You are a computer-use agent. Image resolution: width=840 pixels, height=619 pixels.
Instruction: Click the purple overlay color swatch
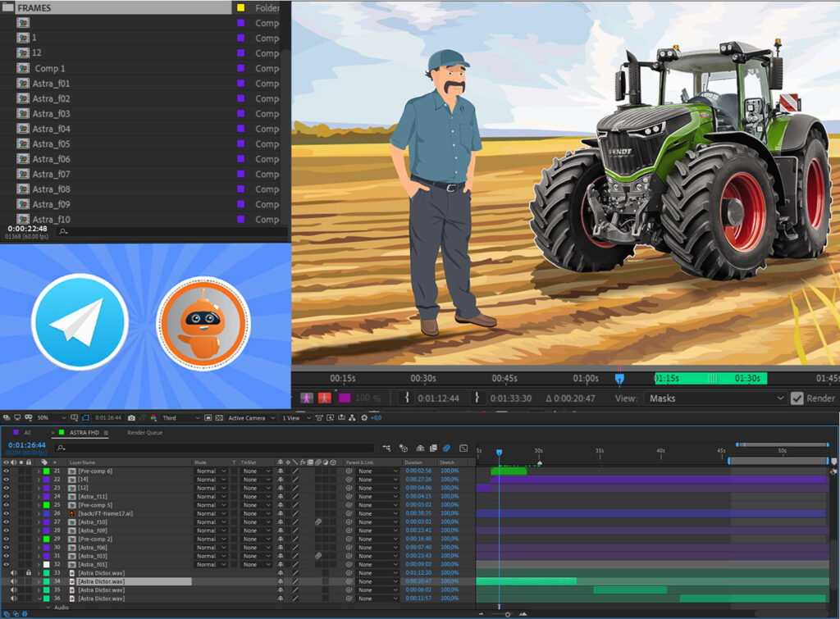coord(345,398)
